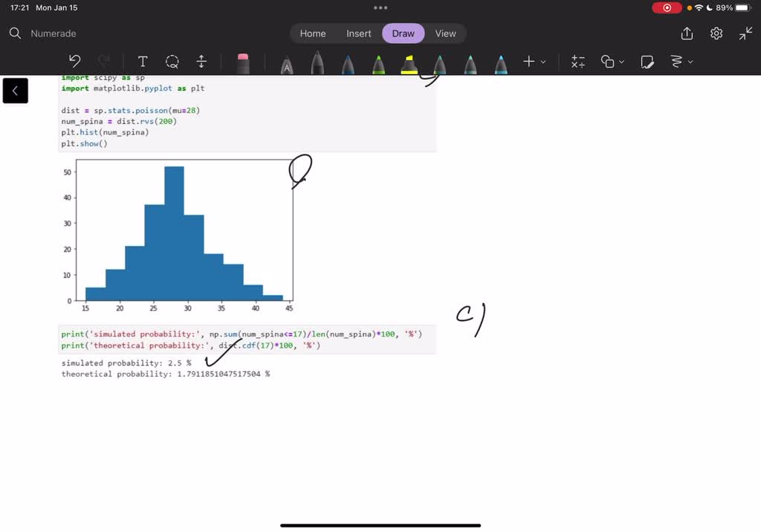Exit full screen with the collapse arrows
This screenshot has height=532, width=761.
745,33
